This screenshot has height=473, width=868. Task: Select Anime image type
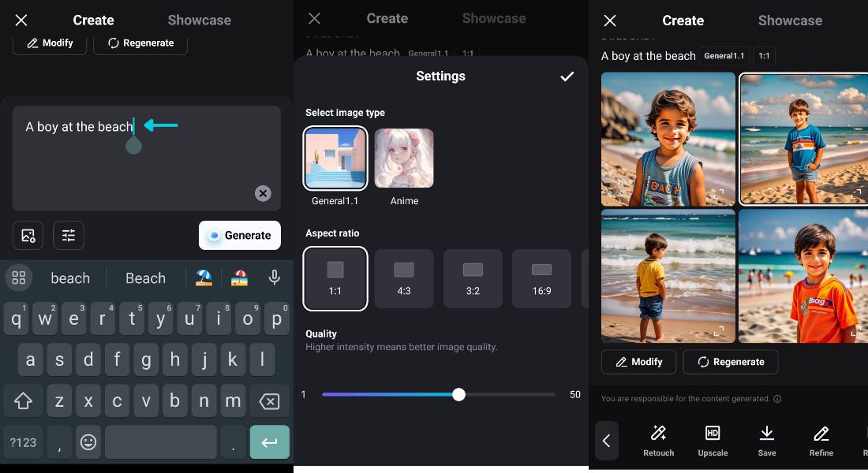point(404,158)
